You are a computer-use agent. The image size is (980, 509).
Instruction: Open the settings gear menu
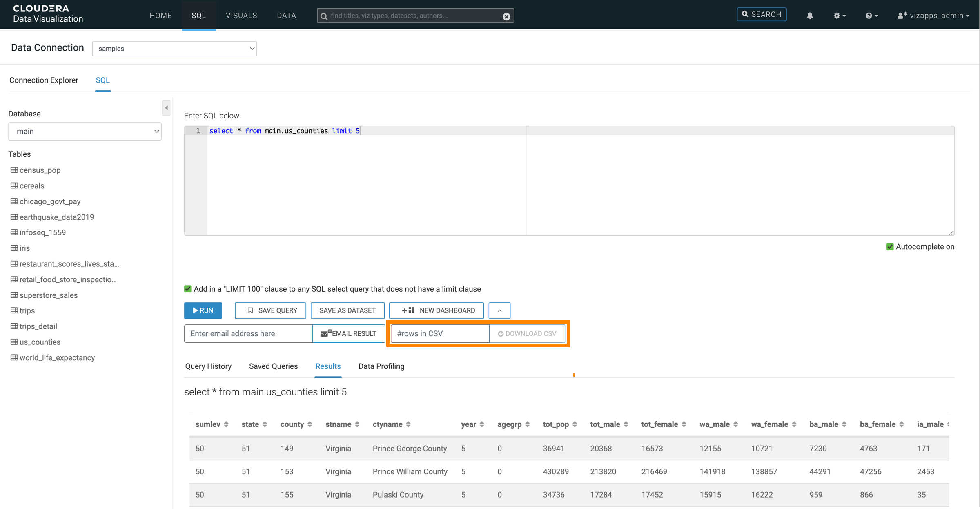[839, 16]
